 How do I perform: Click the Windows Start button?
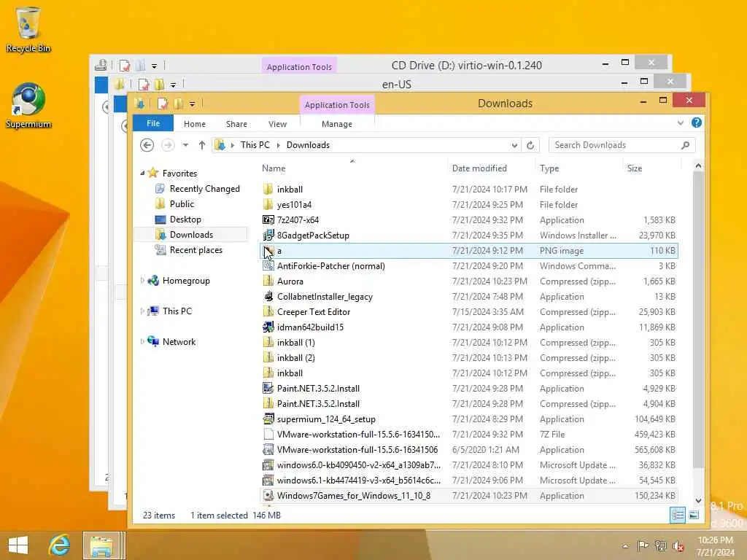coord(18,545)
